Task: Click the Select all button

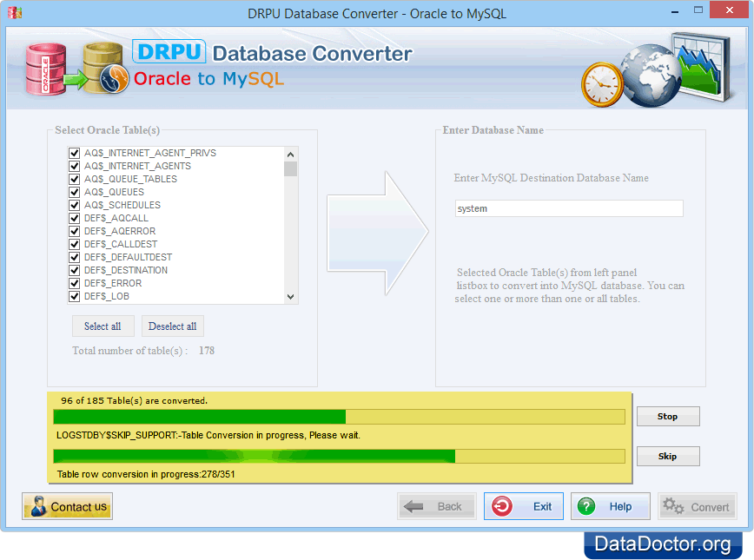Action: click(x=103, y=326)
